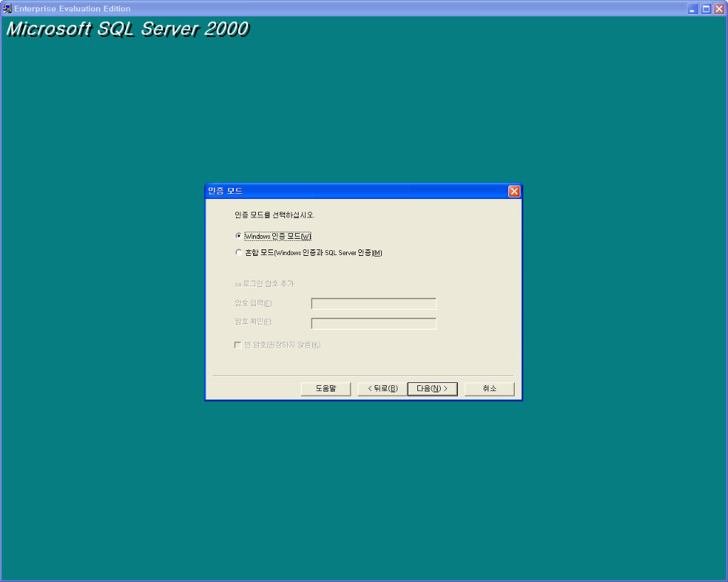
Task: Click the setup icon in main title bar
Action: (7, 9)
